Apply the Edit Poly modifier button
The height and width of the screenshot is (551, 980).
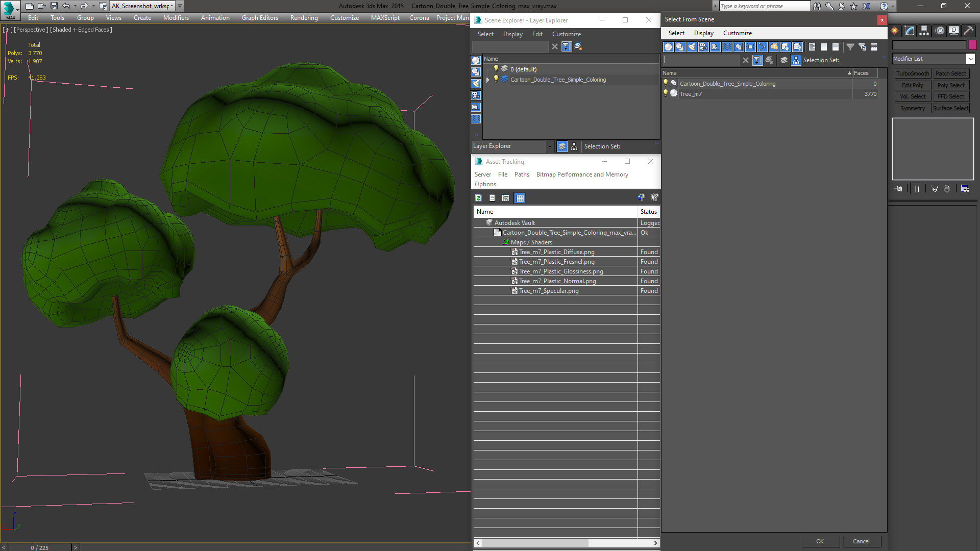point(913,85)
